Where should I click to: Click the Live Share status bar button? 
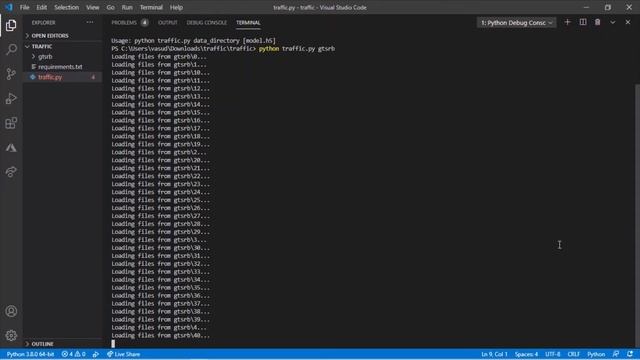(123, 354)
